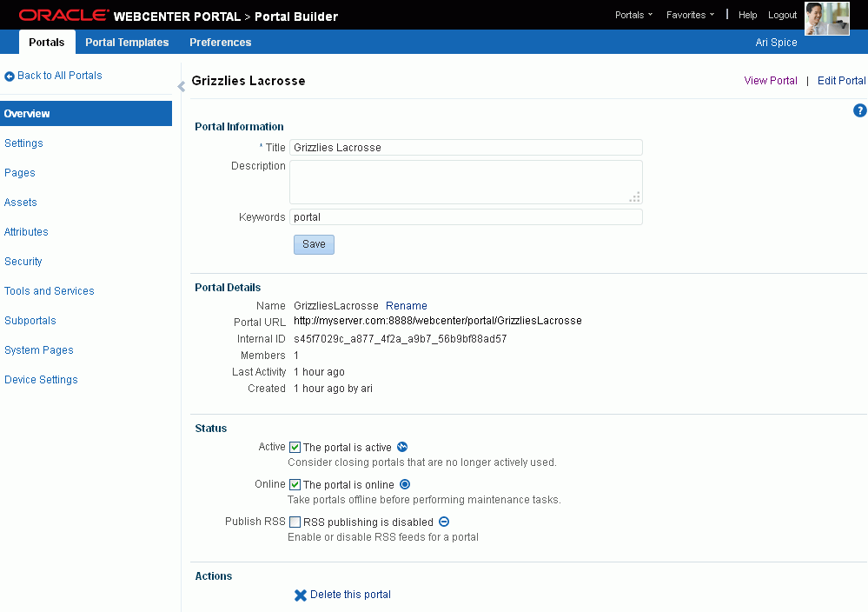Image resolution: width=868 pixels, height=612 pixels.
Task: Click the Save button
Action: coord(314,244)
